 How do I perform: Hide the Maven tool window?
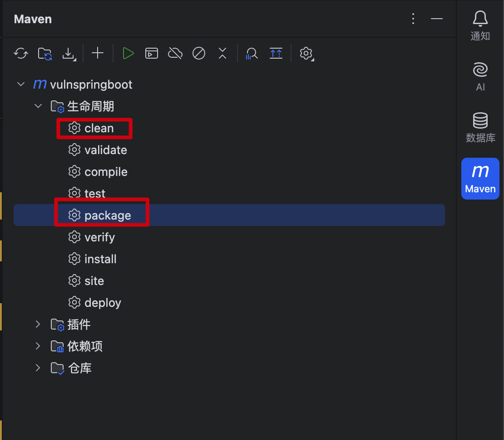coord(436,19)
